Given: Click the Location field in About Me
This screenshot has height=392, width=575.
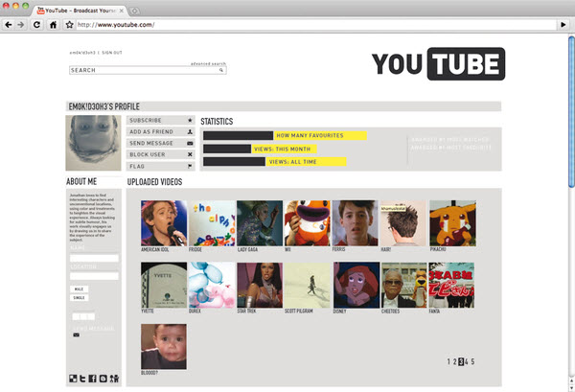Looking at the screenshot, I should pos(94,276).
